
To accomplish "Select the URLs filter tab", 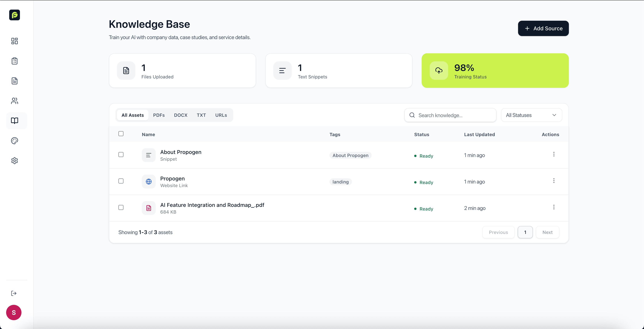I will point(221,115).
